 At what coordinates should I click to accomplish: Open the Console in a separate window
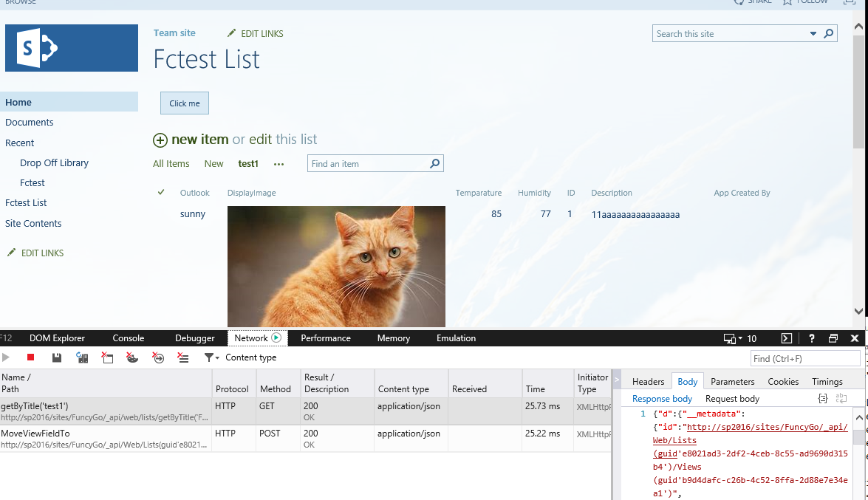point(786,338)
